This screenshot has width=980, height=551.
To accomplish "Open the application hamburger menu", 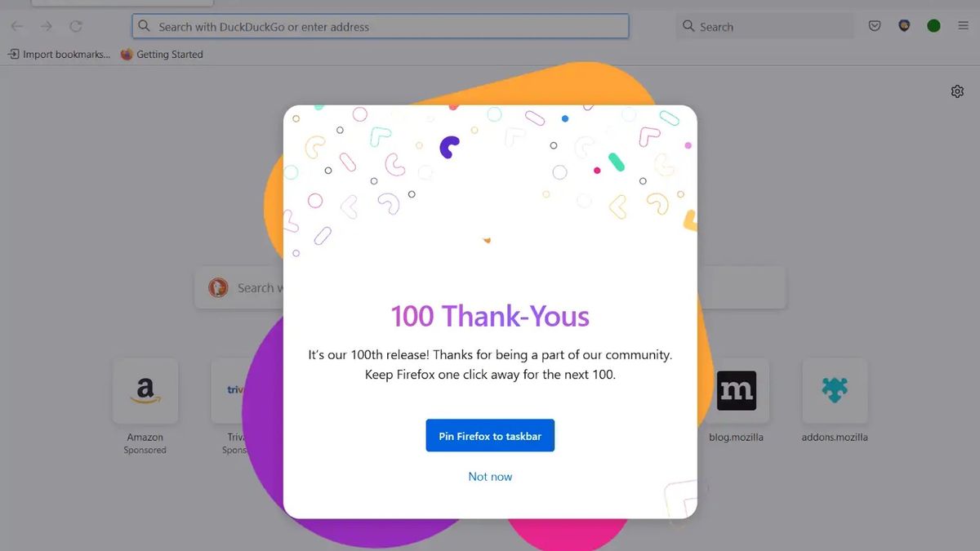I will (964, 26).
